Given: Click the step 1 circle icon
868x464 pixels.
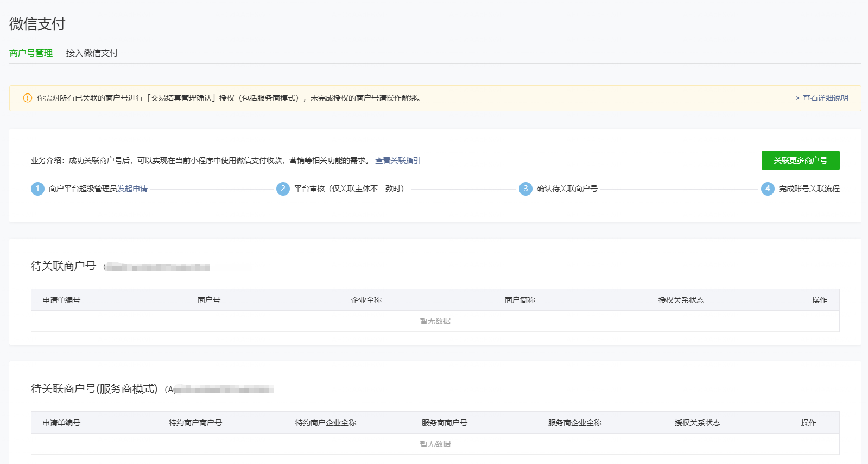Looking at the screenshot, I should [x=37, y=189].
